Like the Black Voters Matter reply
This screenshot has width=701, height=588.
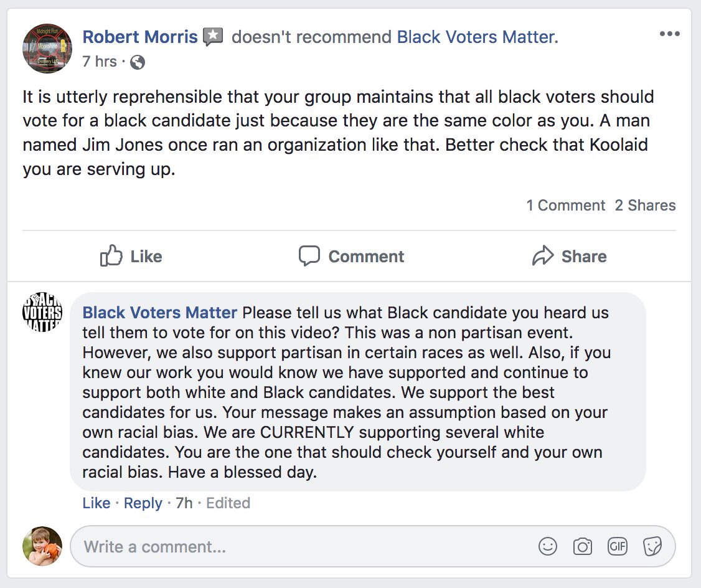click(x=96, y=503)
